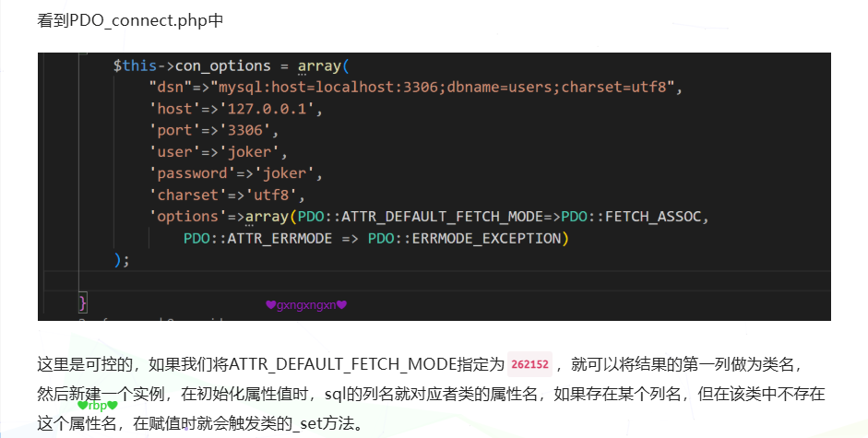868x438 pixels.
Task: Click the purple heart after gxngxngxn
Action: coord(341,304)
